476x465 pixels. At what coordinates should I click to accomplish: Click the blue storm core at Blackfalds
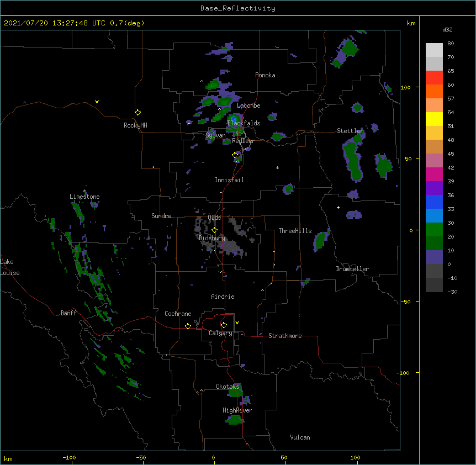click(x=234, y=119)
